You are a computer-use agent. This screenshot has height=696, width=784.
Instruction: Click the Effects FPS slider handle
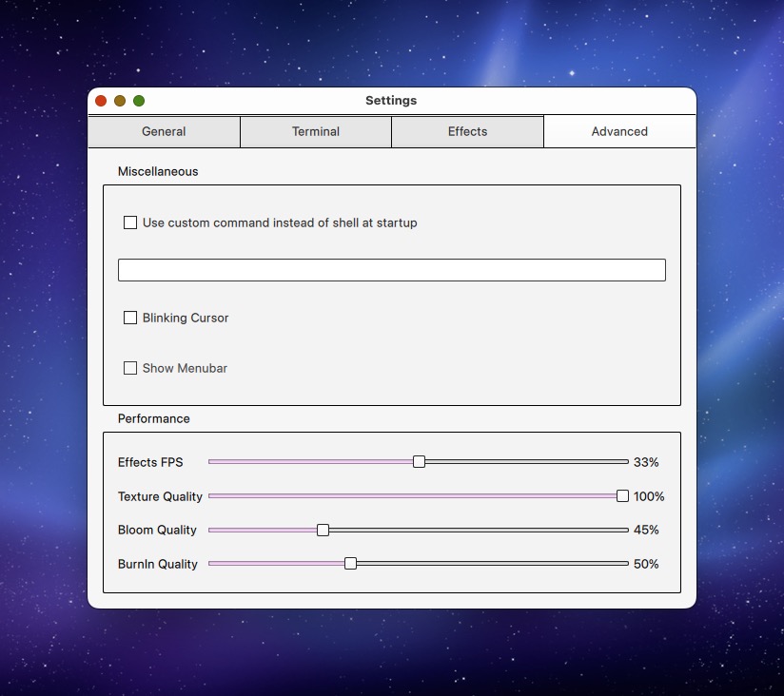tap(419, 462)
